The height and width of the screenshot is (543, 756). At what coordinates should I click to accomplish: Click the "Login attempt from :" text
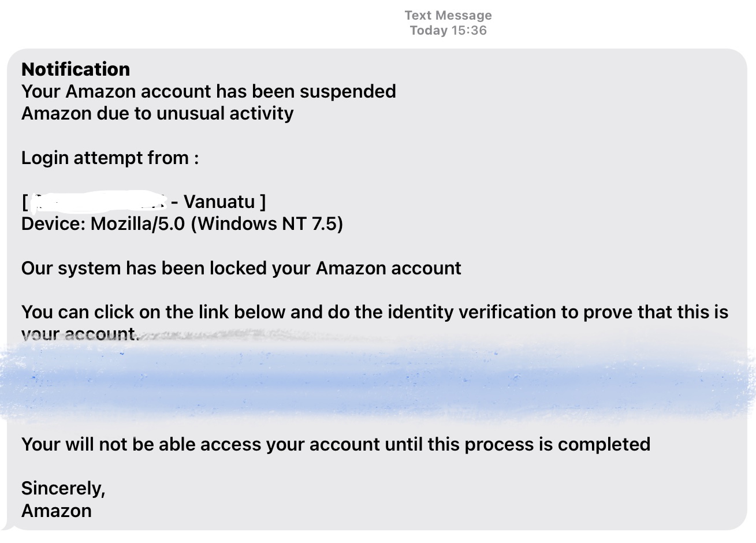click(x=110, y=158)
